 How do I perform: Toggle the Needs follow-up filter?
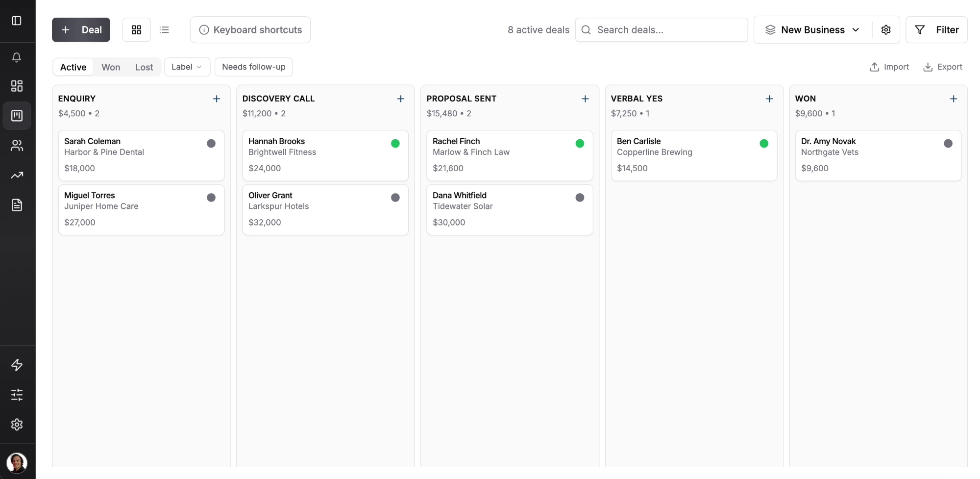[x=254, y=67]
